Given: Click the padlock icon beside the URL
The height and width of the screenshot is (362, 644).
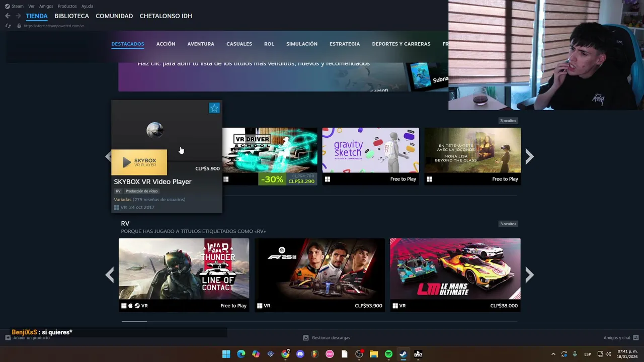Looking at the screenshot, I should pyautogui.click(x=19, y=26).
